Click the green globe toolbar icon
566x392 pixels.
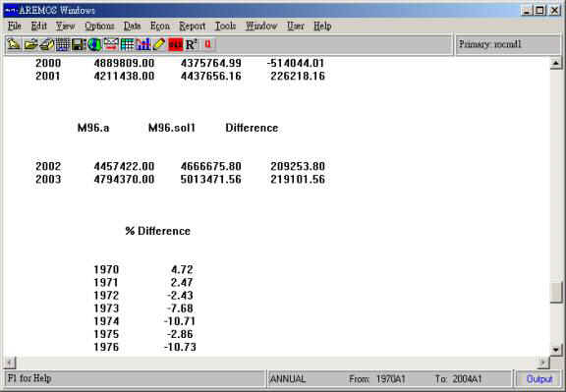[x=94, y=45]
